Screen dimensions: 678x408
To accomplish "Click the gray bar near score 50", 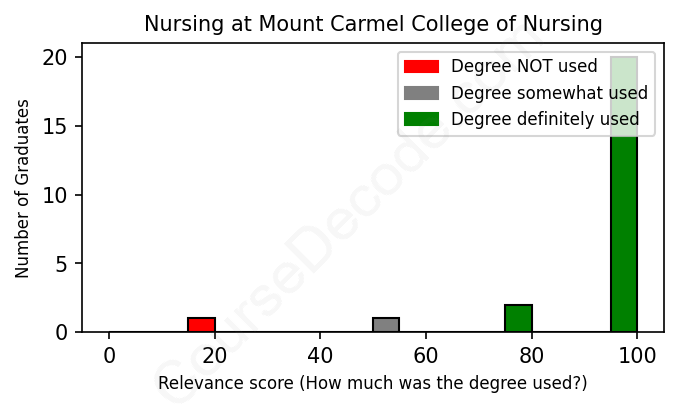I will pyautogui.click(x=386, y=325).
